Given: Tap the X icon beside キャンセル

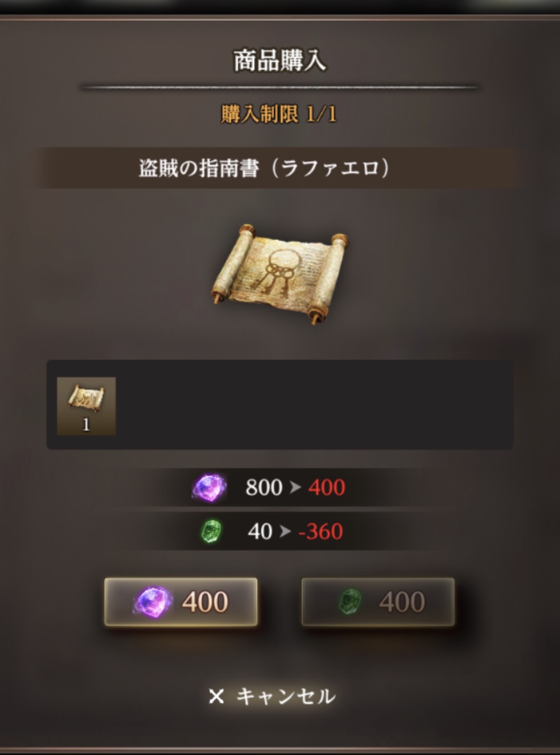Looking at the screenshot, I should (216, 697).
